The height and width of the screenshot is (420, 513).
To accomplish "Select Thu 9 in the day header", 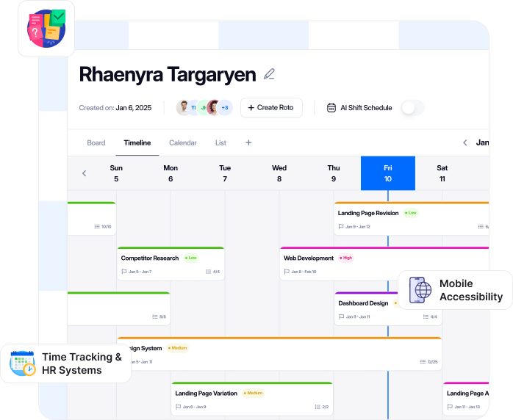I will (334, 173).
